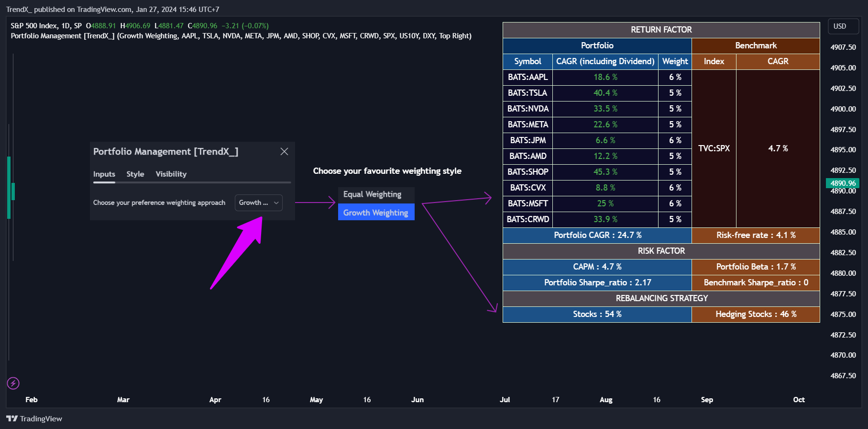Viewport: 868px width, 429px height.
Task: Click the current price label 4890.96
Action: point(843,183)
